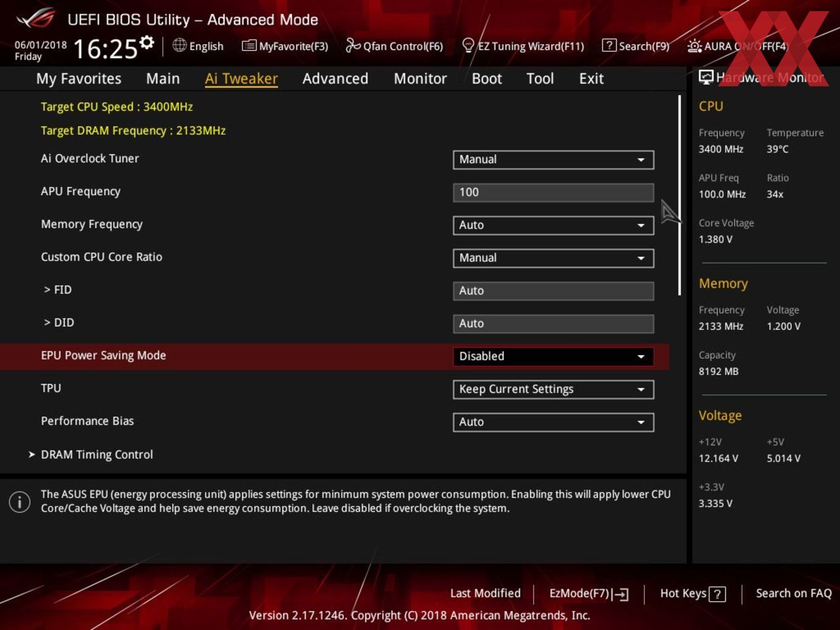Viewport: 840px width, 630px height.
Task: Click the Core Voltage 1.380 V value
Action: tap(715, 239)
